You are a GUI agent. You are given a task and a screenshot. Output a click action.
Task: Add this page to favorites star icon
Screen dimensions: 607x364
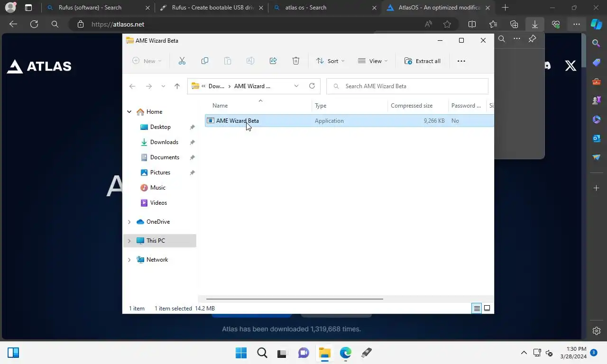click(x=447, y=24)
